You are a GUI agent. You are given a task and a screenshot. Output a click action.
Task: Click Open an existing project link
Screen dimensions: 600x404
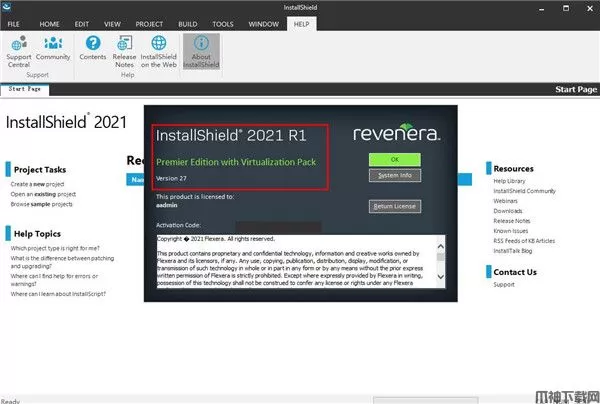(43, 194)
